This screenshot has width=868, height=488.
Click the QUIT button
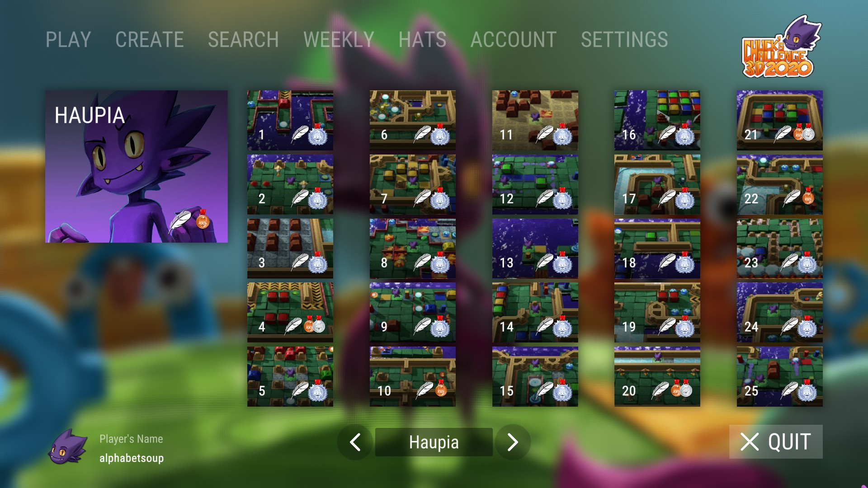776,441
